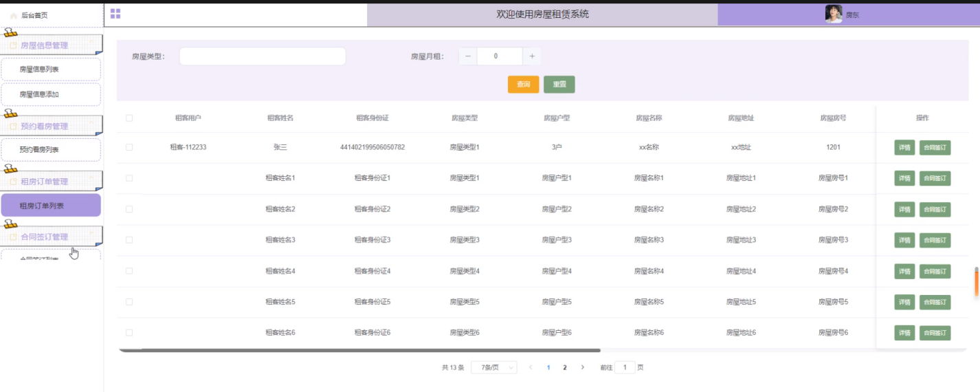Click the 合同签订管理 section icon
This screenshot has height=392, width=980.
click(x=13, y=237)
